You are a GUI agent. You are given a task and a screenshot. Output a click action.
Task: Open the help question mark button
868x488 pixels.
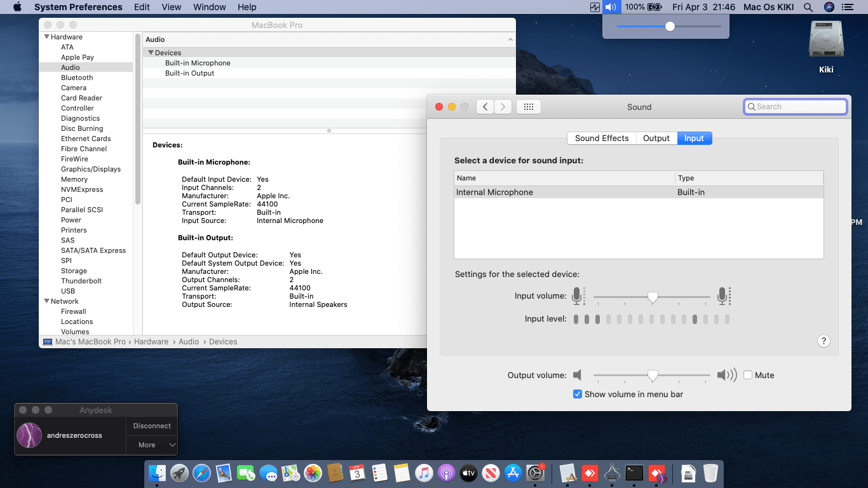pyautogui.click(x=824, y=341)
